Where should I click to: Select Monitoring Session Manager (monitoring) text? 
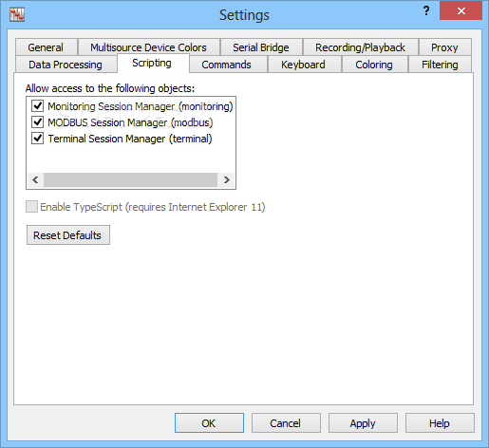coord(141,106)
